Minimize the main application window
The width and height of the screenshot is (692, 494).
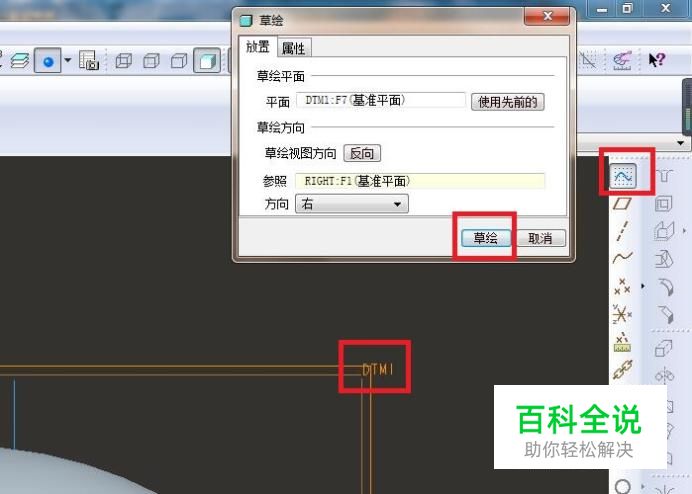[x=602, y=8]
